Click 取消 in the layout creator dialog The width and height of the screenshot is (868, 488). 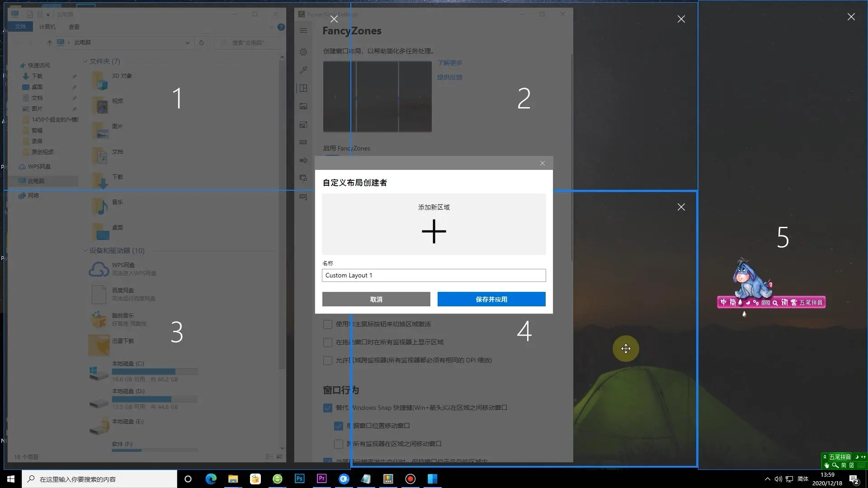[x=376, y=299]
